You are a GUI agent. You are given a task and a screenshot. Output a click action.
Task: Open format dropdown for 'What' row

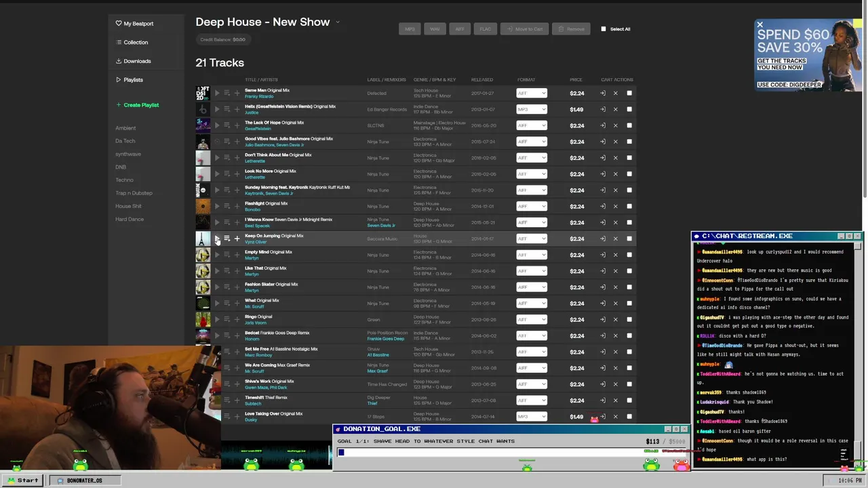[532, 304]
